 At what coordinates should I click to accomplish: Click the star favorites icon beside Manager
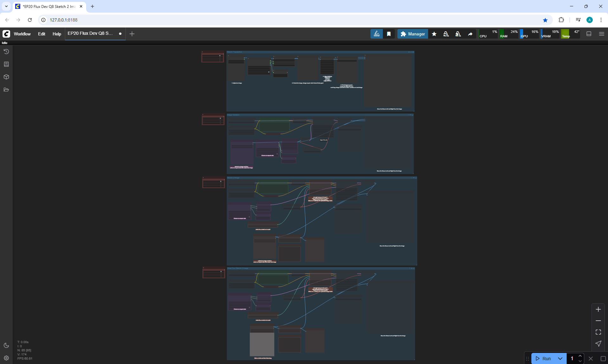pyautogui.click(x=434, y=34)
